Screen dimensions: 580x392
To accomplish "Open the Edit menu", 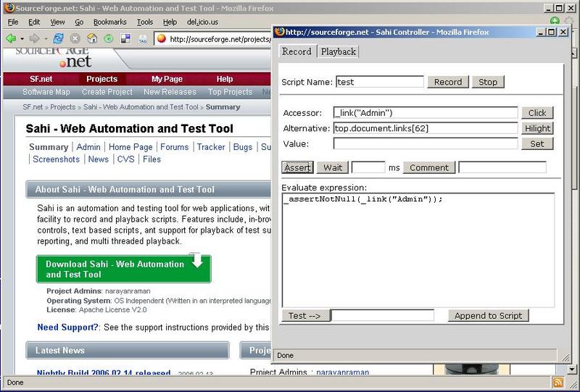I will point(34,22).
